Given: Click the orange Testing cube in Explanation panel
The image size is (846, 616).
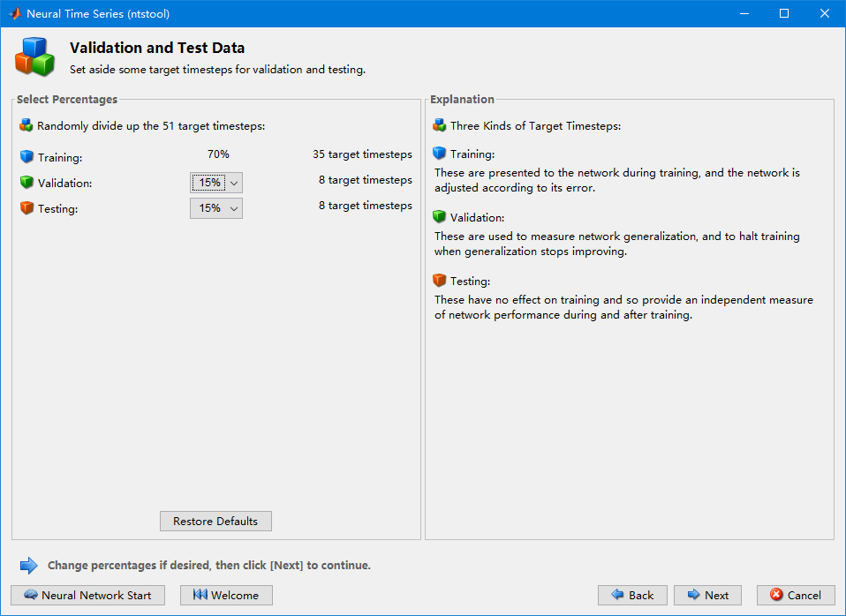Looking at the screenshot, I should [439, 281].
